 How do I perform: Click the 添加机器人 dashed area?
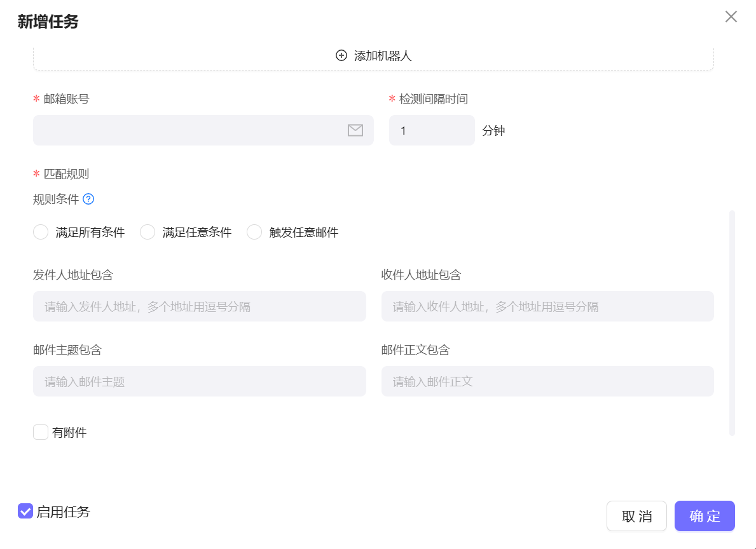(373, 56)
